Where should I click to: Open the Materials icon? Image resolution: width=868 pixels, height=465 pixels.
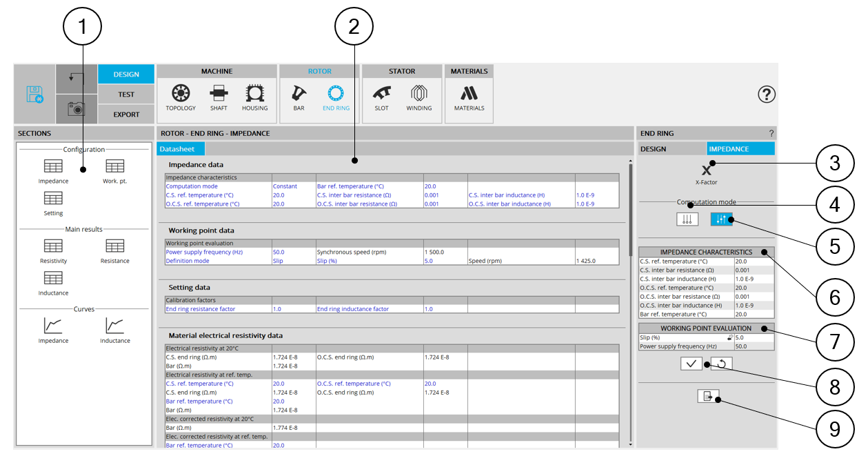(469, 94)
